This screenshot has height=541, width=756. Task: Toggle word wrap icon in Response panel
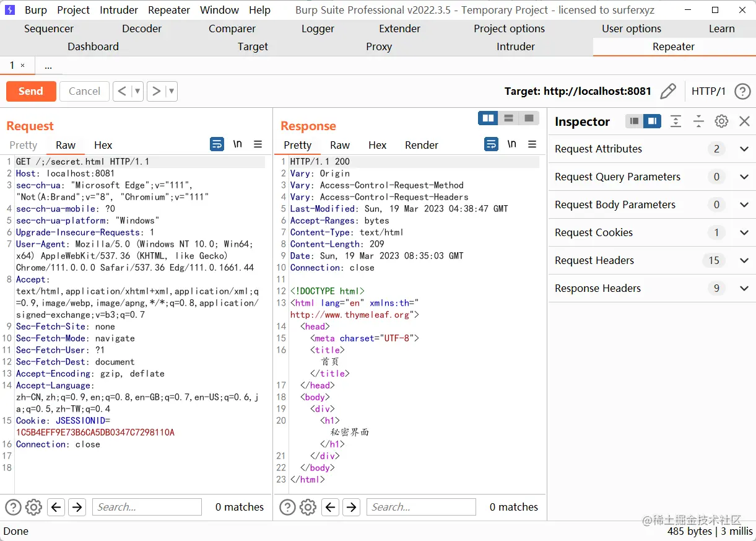point(491,144)
